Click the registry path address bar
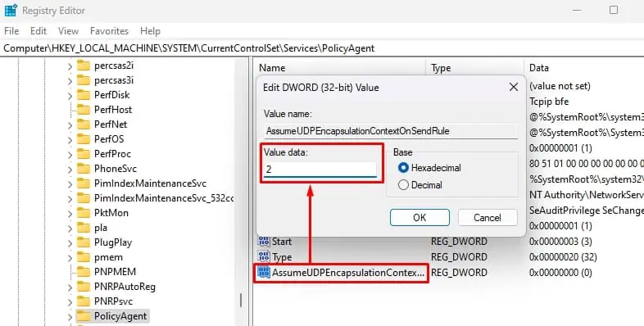The image size is (644, 326). (x=322, y=48)
